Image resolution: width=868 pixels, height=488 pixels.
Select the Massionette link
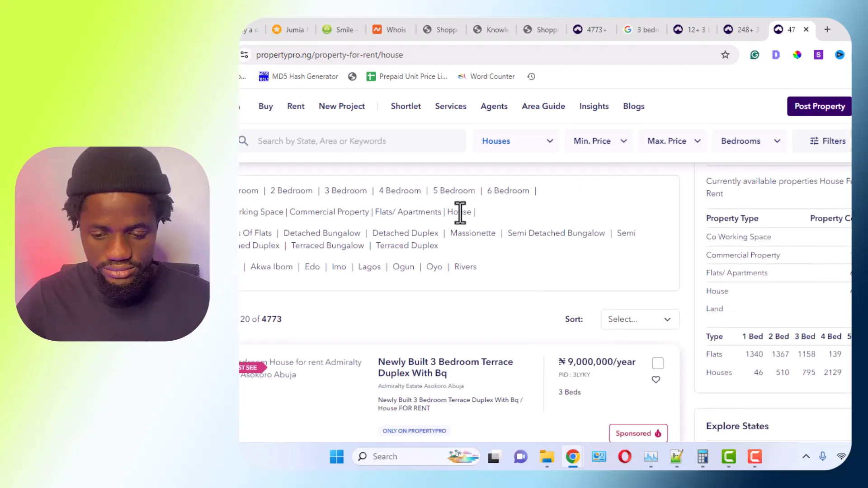pos(472,233)
